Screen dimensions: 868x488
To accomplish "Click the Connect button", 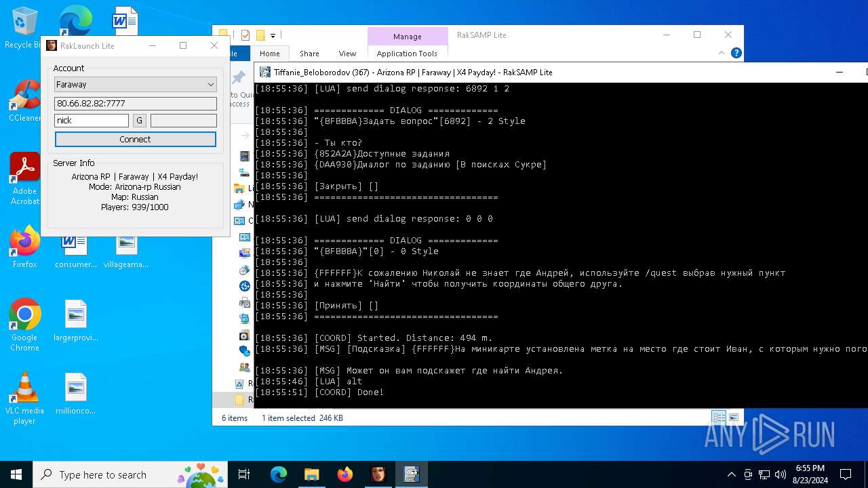I will (x=136, y=139).
